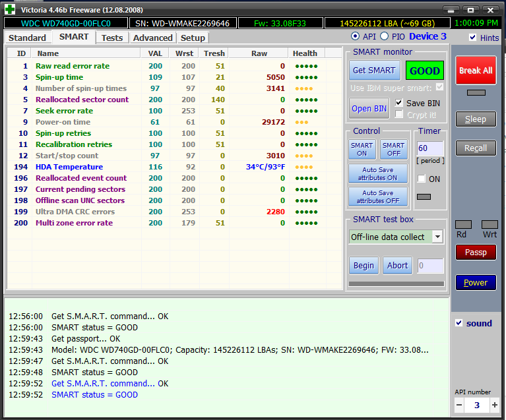Click the Tresh column header

[x=214, y=53]
